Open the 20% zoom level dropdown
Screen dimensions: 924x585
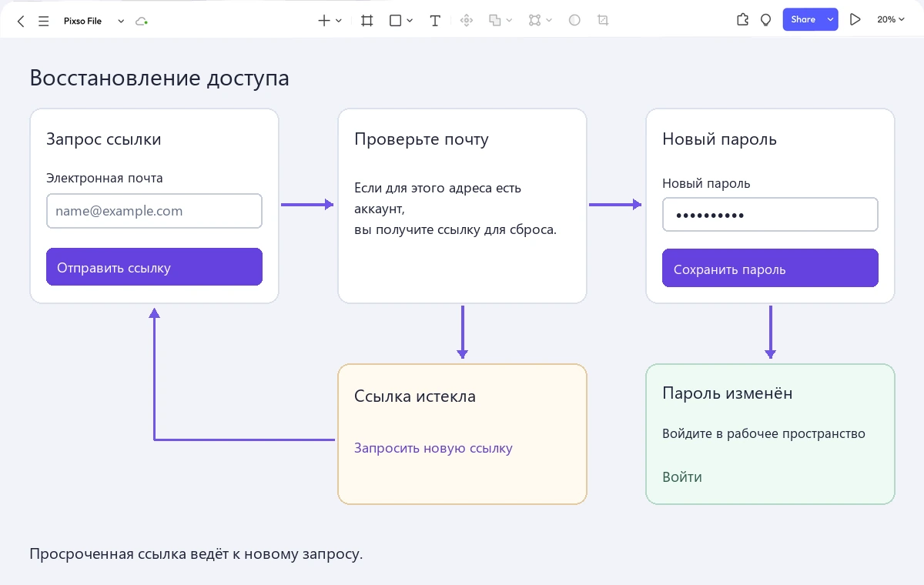coord(891,20)
